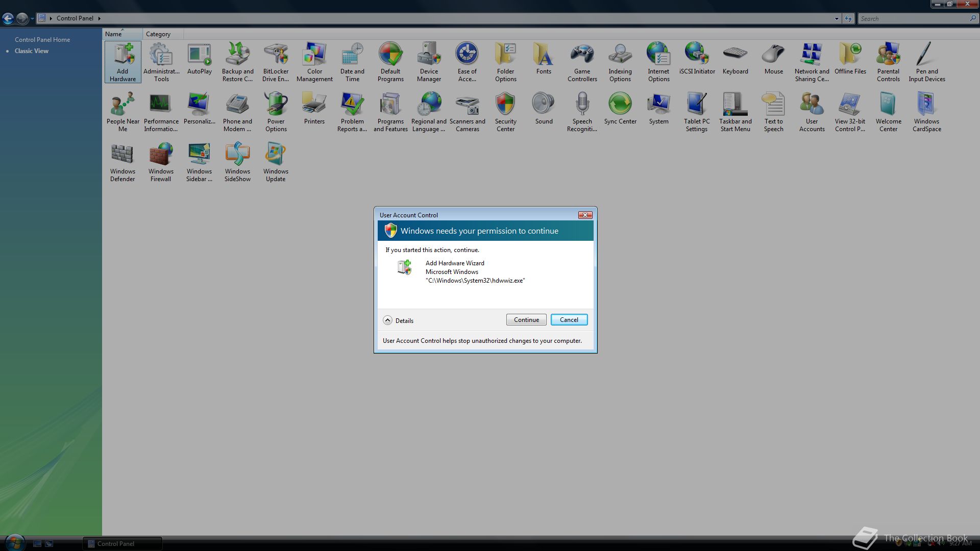Switch to Control Panel Home view
Image resolution: width=980 pixels, height=551 pixels.
(42, 39)
